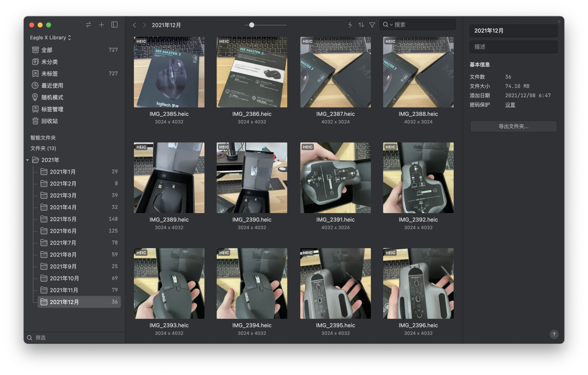588x375 pixels.
Task: Open 回收站 in the sidebar
Action: pos(74,121)
